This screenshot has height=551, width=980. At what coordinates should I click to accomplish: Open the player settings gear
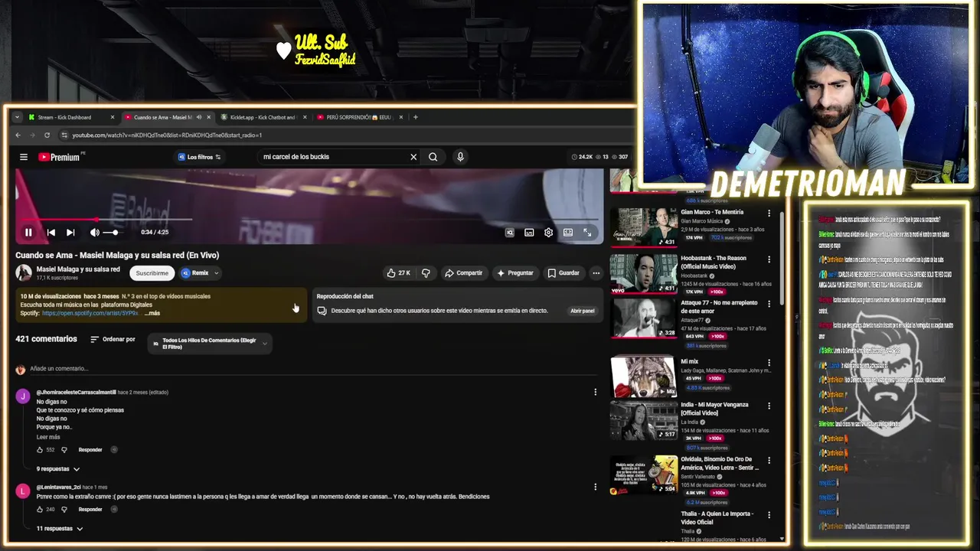coord(548,233)
